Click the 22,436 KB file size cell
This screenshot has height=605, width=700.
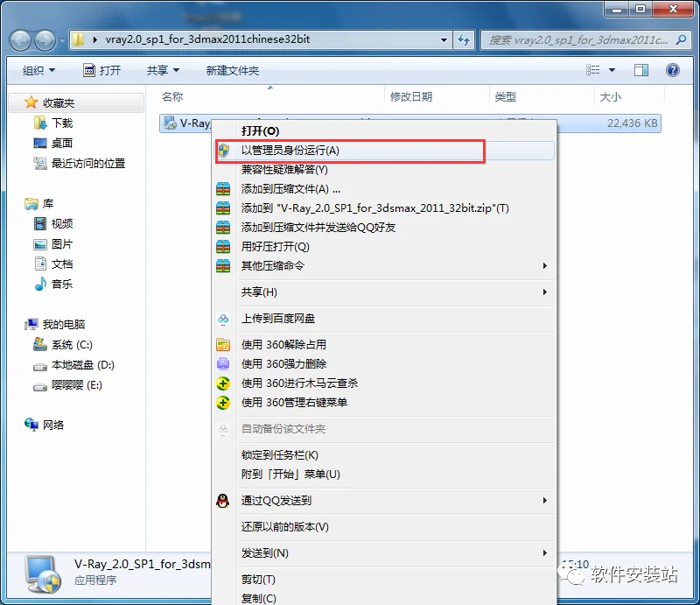632,123
